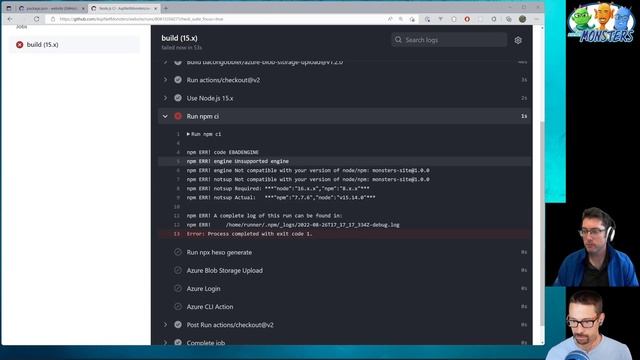Expand the azure-blob-storage-upload build step
This screenshot has height=360, width=640.
[x=165, y=62]
